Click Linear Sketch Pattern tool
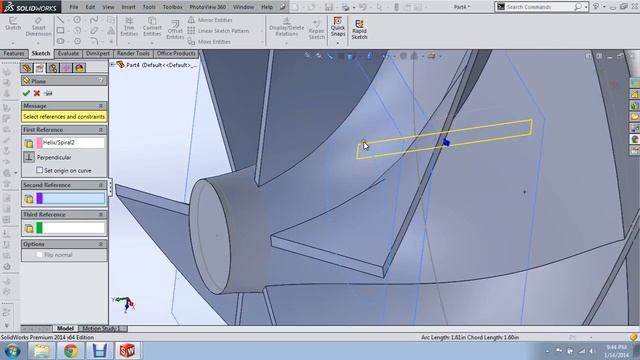The width and height of the screenshot is (640, 360). coord(218,31)
